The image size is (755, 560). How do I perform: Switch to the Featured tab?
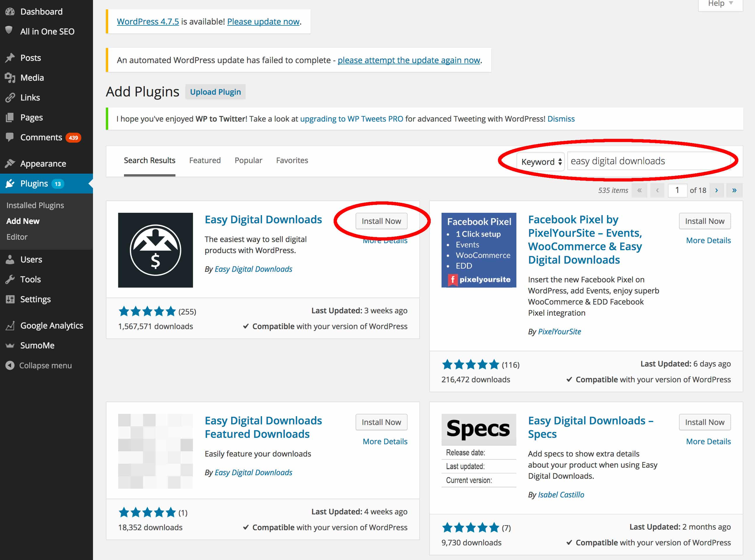coord(205,160)
